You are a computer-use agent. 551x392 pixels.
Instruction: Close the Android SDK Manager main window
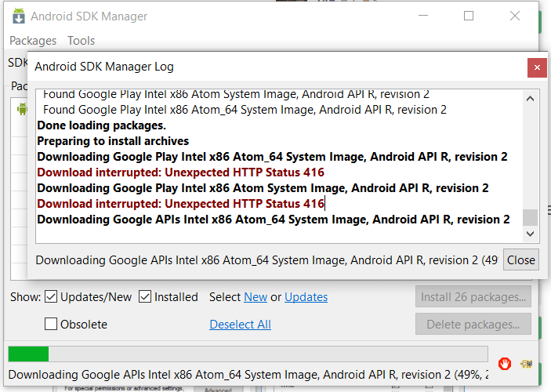[515, 16]
